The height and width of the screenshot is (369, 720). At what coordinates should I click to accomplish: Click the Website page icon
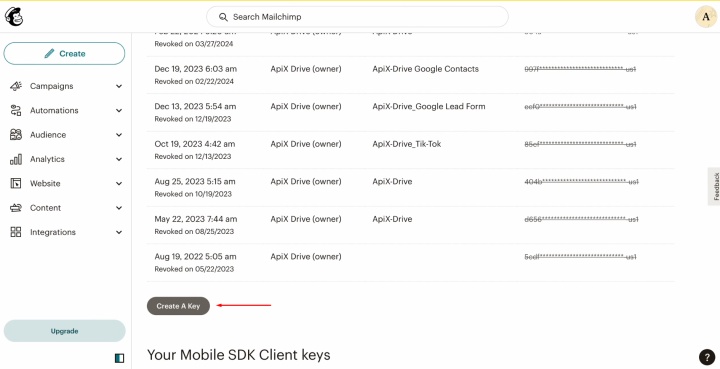point(16,183)
